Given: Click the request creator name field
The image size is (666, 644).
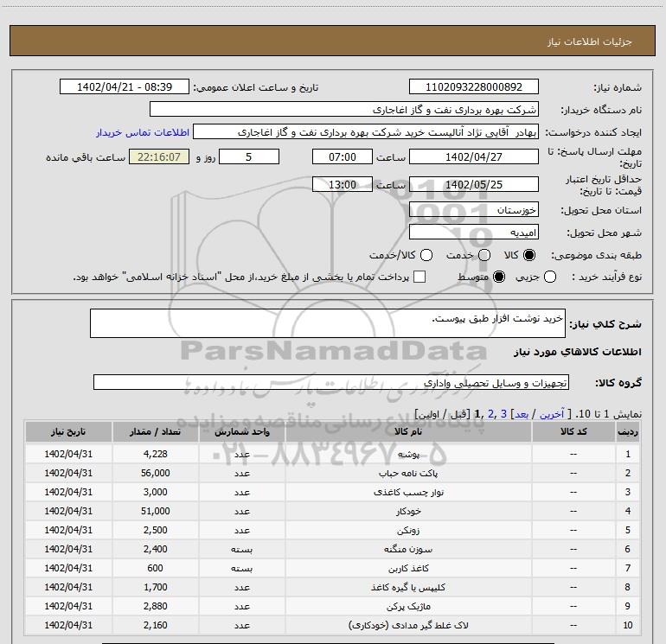Looking at the screenshot, I should (366, 132).
